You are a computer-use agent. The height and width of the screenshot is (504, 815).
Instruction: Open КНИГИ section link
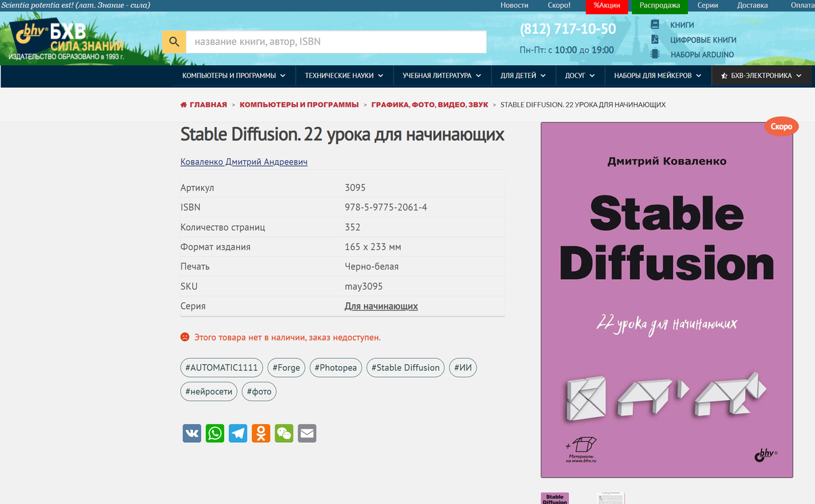683,25
